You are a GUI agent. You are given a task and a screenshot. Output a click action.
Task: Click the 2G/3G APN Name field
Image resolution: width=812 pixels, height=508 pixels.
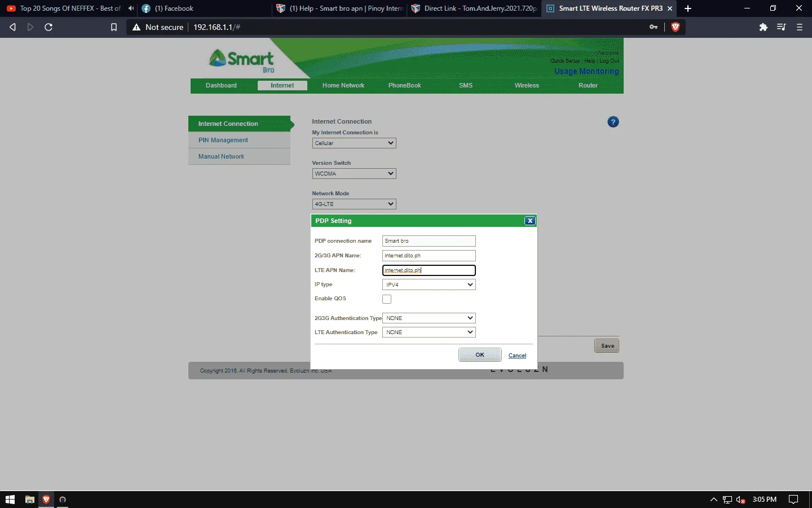(x=429, y=256)
